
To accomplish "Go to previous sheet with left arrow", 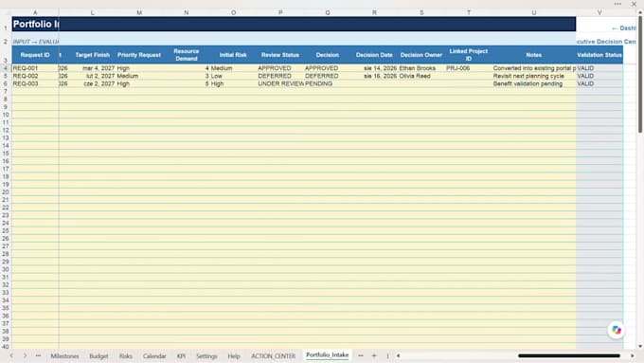I will (x=11, y=355).
